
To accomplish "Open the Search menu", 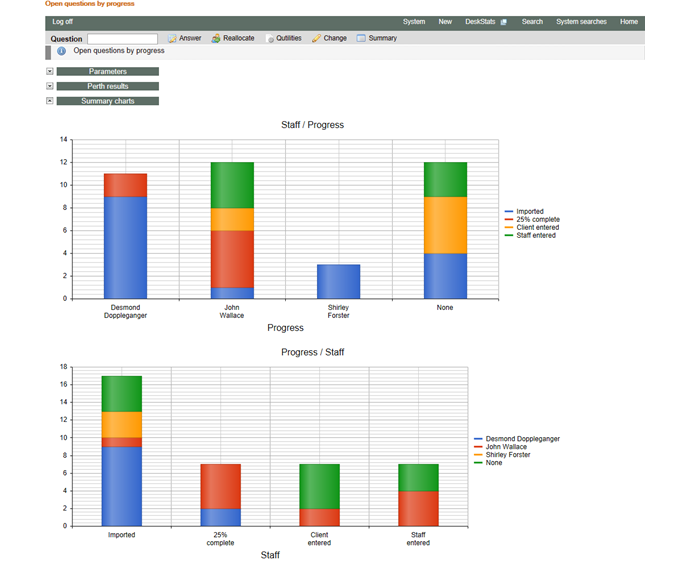I will point(532,22).
